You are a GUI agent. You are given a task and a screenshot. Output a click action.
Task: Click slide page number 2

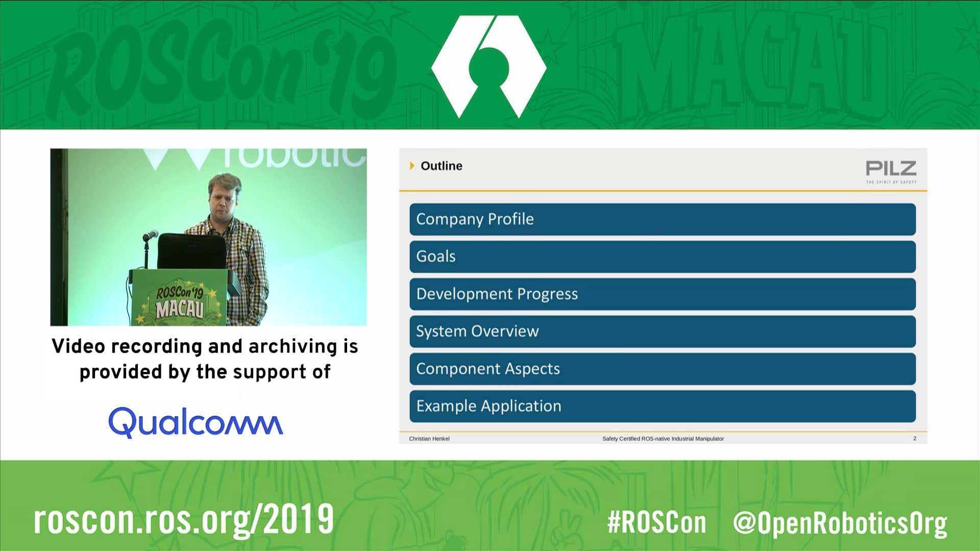coord(915,438)
